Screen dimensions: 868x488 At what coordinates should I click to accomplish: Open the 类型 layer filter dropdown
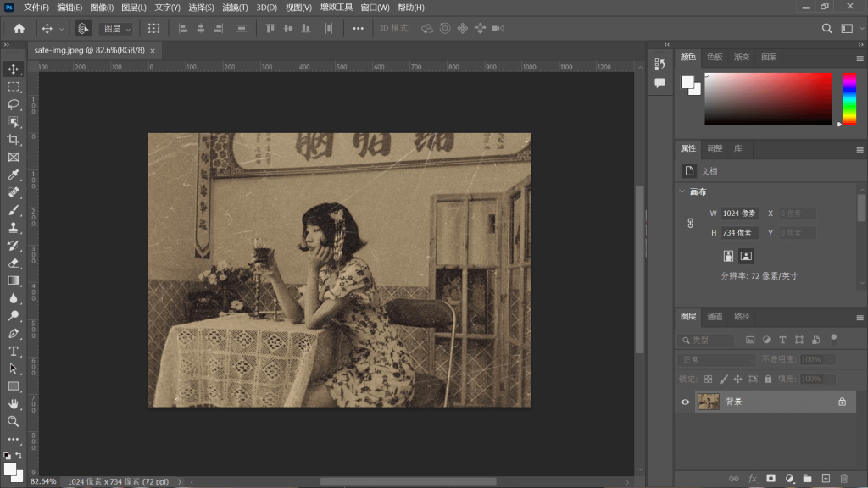pyautogui.click(x=706, y=340)
